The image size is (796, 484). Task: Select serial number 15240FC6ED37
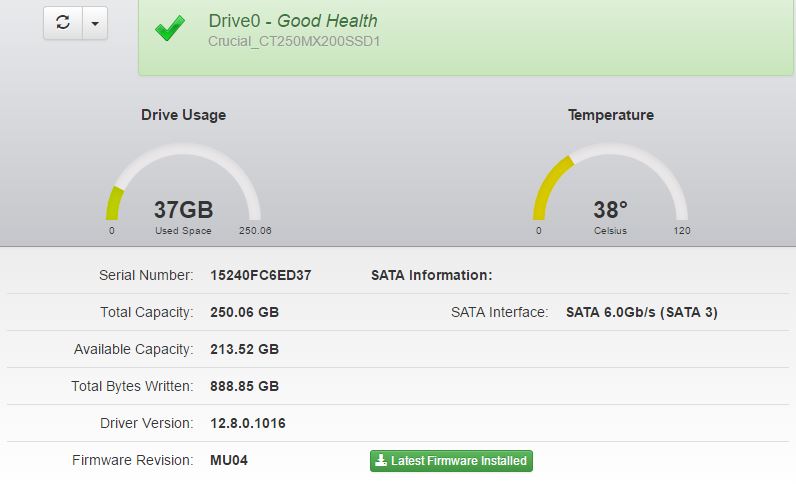261,275
